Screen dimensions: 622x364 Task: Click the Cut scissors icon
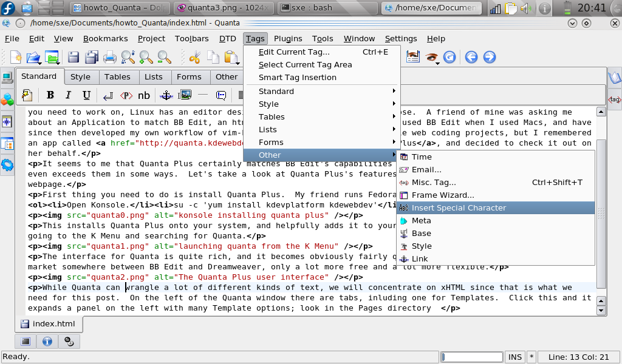pyautogui.click(x=194, y=58)
